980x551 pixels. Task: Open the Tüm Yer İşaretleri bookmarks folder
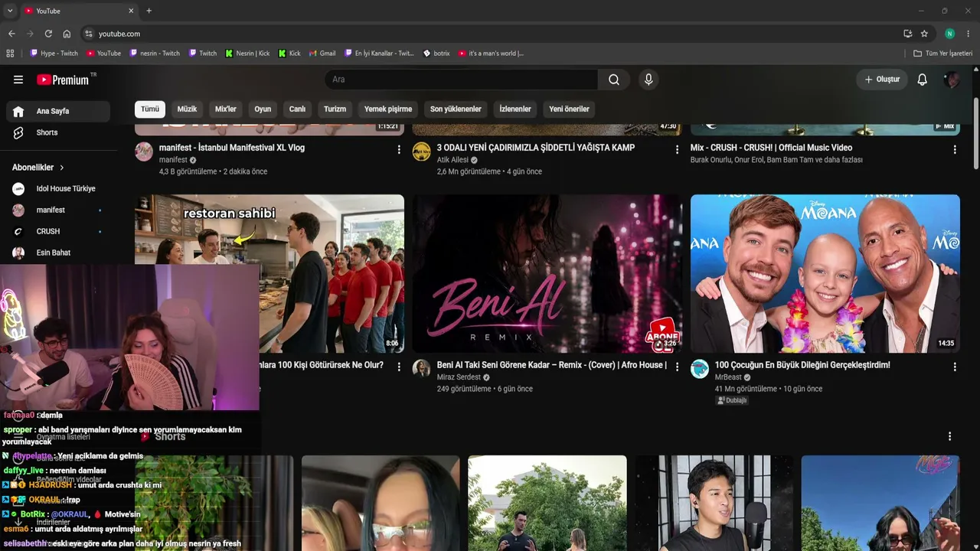(x=942, y=54)
